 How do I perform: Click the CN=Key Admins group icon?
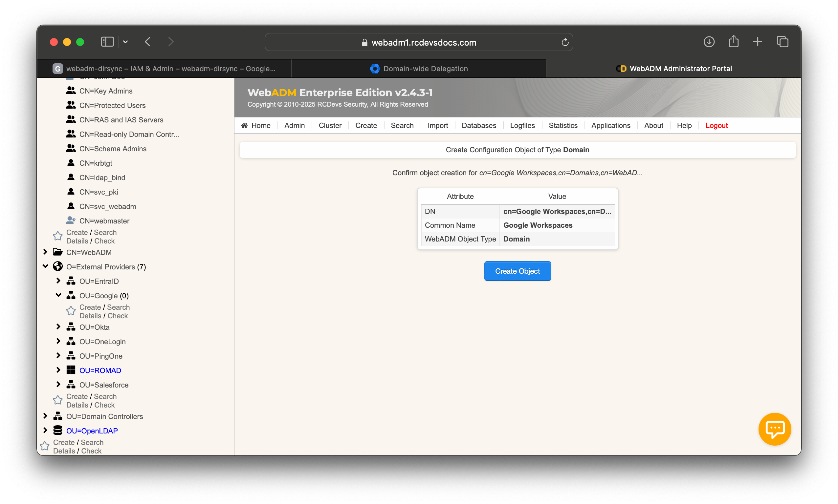pos(71,90)
